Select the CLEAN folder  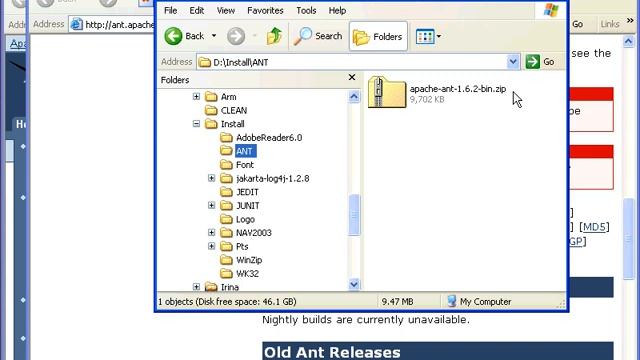click(233, 111)
